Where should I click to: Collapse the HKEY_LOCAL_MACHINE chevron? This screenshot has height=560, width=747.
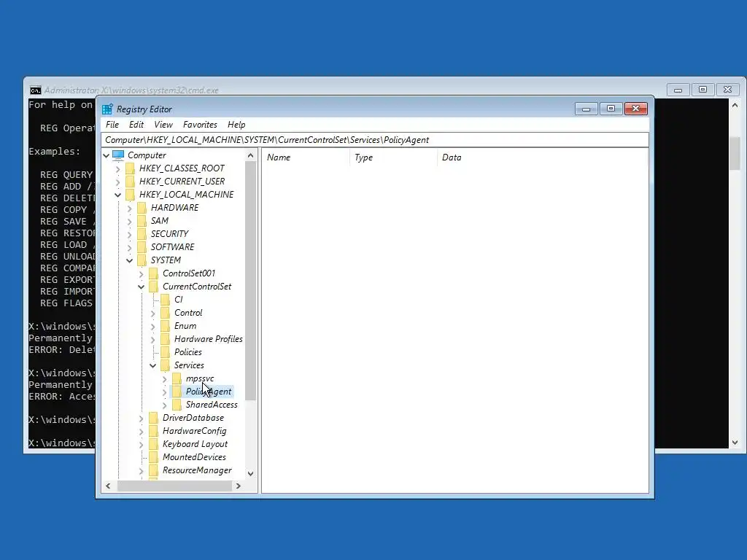click(117, 195)
